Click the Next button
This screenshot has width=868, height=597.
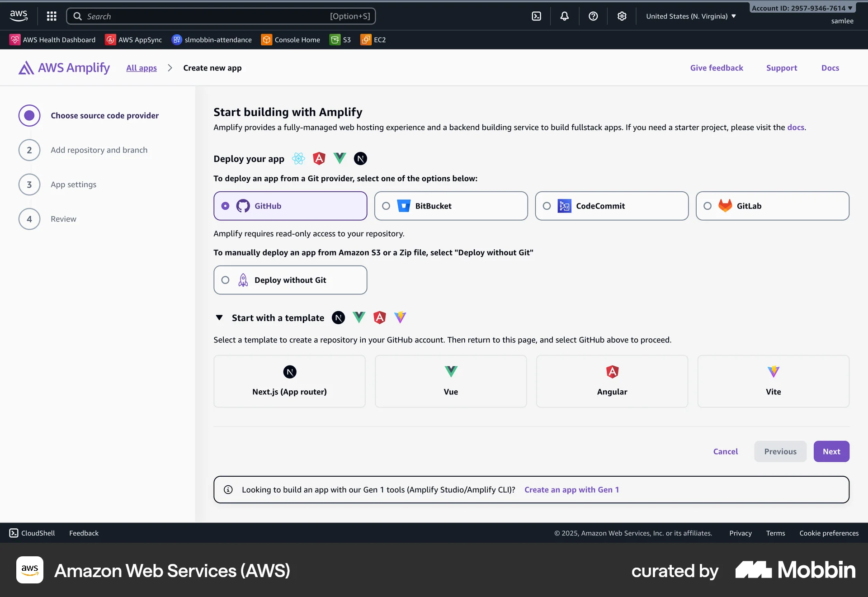[x=831, y=451]
